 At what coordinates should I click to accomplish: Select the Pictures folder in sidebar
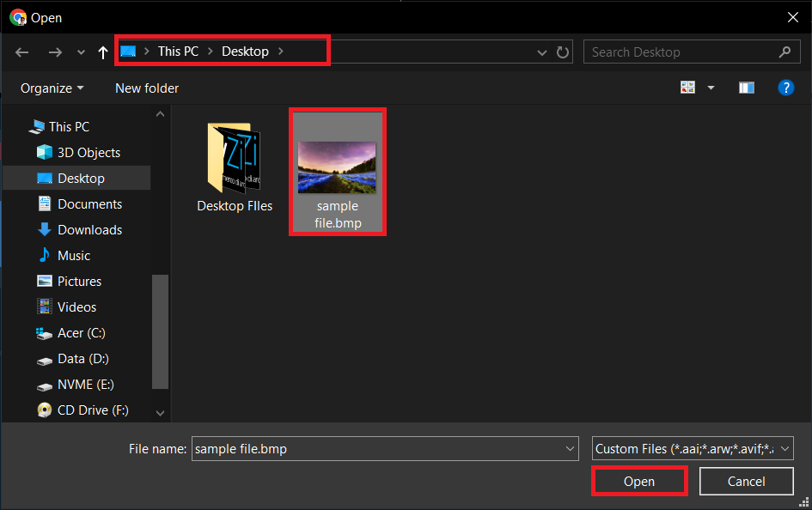pos(79,281)
